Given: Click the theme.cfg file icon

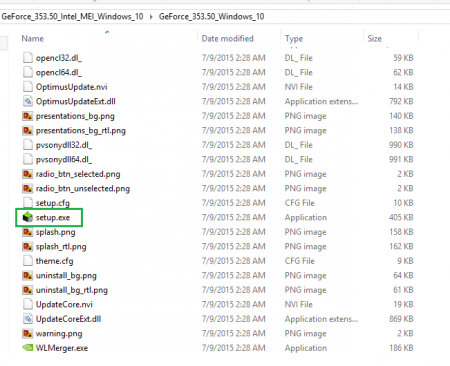Looking at the screenshot, I should 28,261.
